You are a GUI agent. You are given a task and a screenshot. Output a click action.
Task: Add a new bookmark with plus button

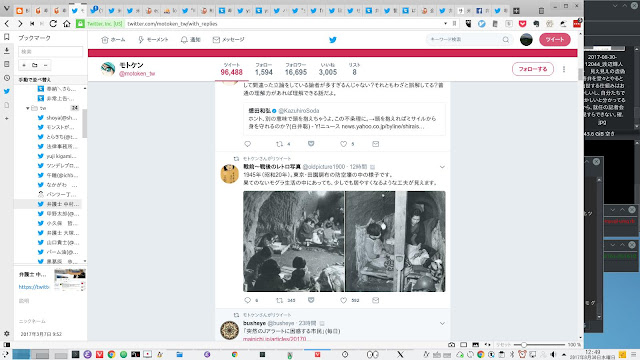click(24, 65)
